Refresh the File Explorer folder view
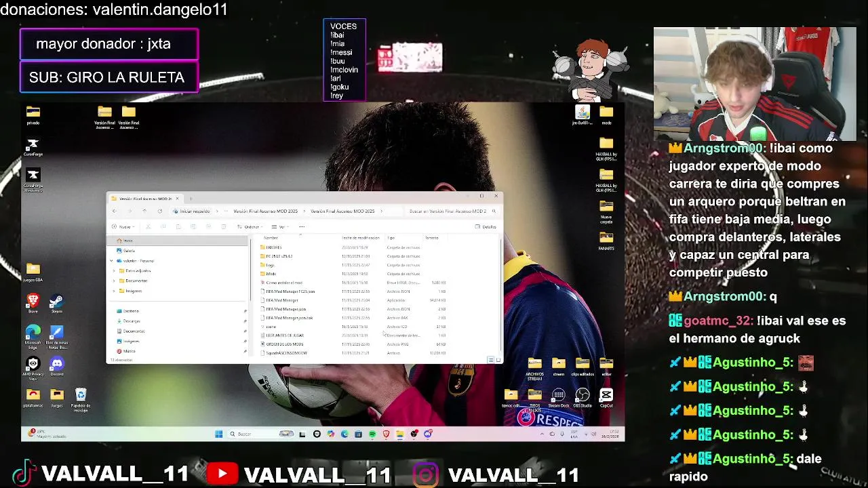 159,211
